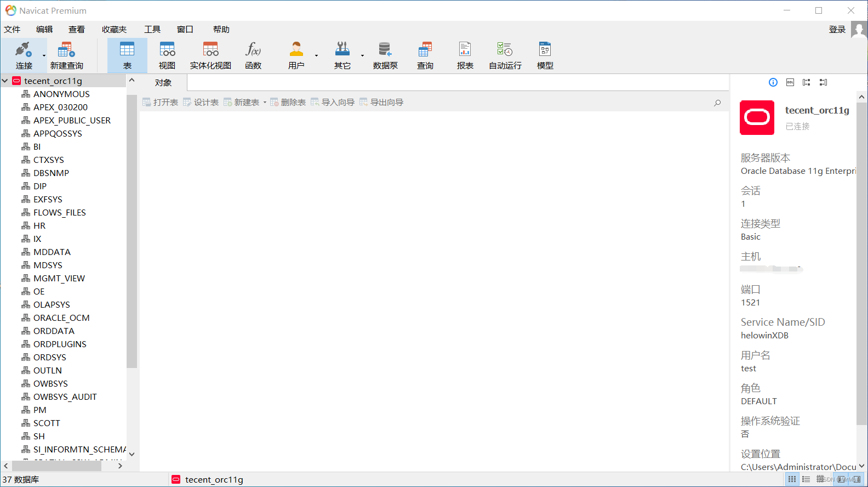Select the OLAPSYS schema
Image resolution: width=868 pixels, height=487 pixels.
(52, 304)
